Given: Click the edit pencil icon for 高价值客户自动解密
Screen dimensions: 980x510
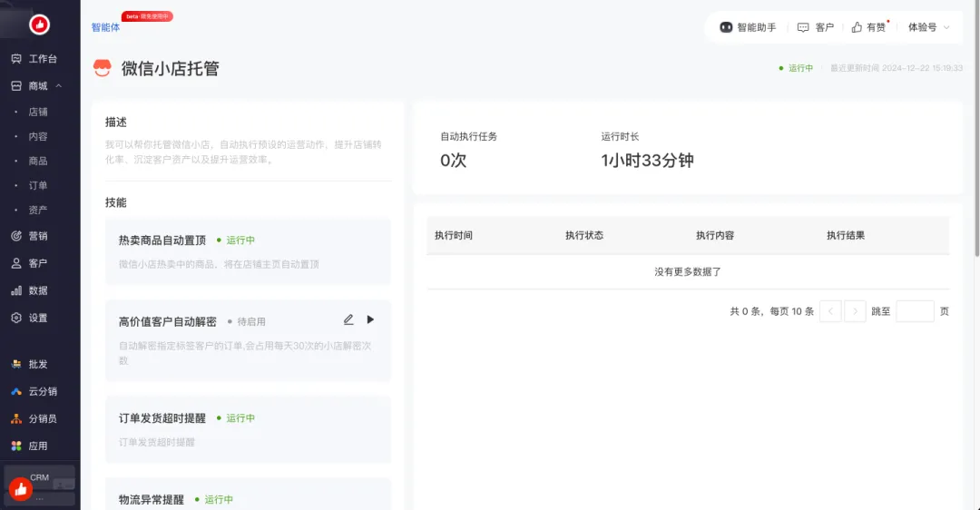Looking at the screenshot, I should (x=348, y=319).
